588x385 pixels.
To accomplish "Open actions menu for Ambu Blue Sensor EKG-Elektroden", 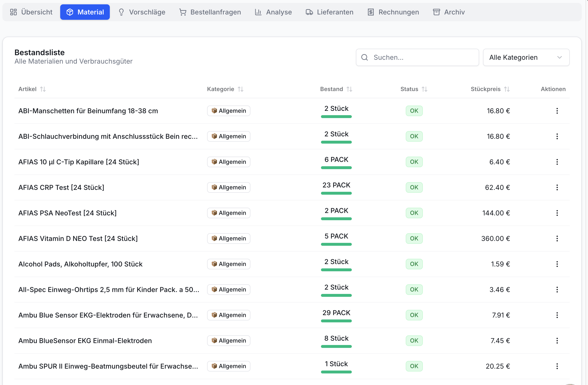I will (x=557, y=315).
